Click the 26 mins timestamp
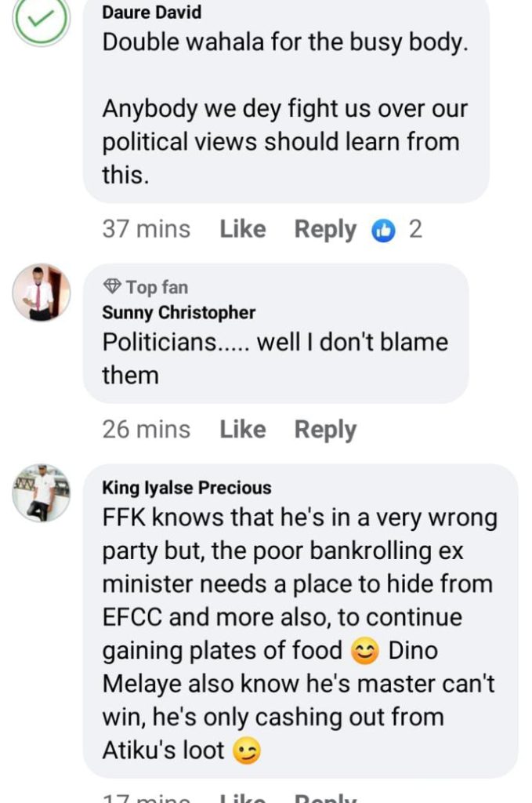The height and width of the screenshot is (803, 532). pos(146,430)
